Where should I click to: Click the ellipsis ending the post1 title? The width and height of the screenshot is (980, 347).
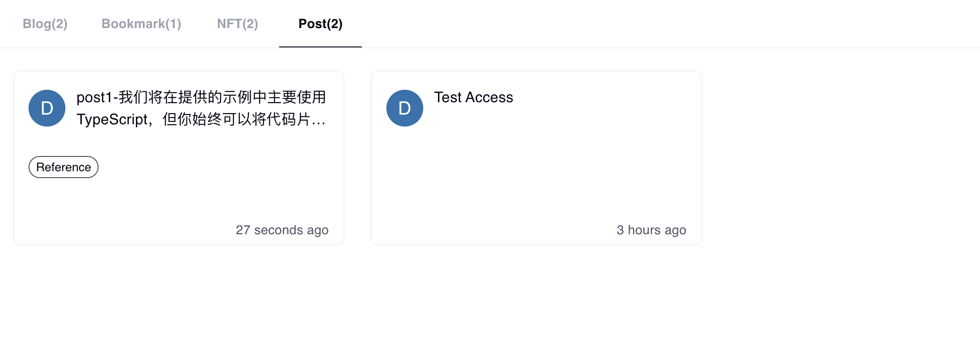pos(319,121)
